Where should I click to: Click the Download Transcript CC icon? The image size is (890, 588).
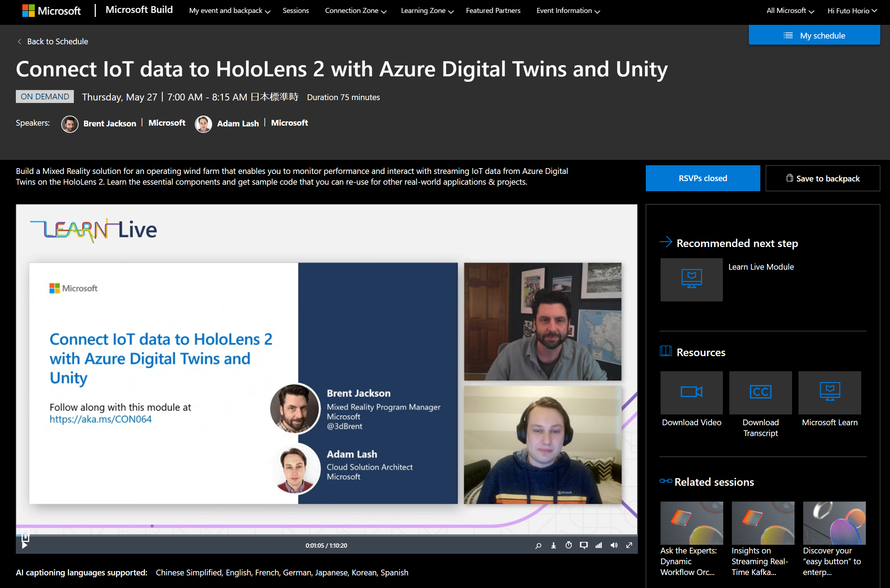click(760, 392)
